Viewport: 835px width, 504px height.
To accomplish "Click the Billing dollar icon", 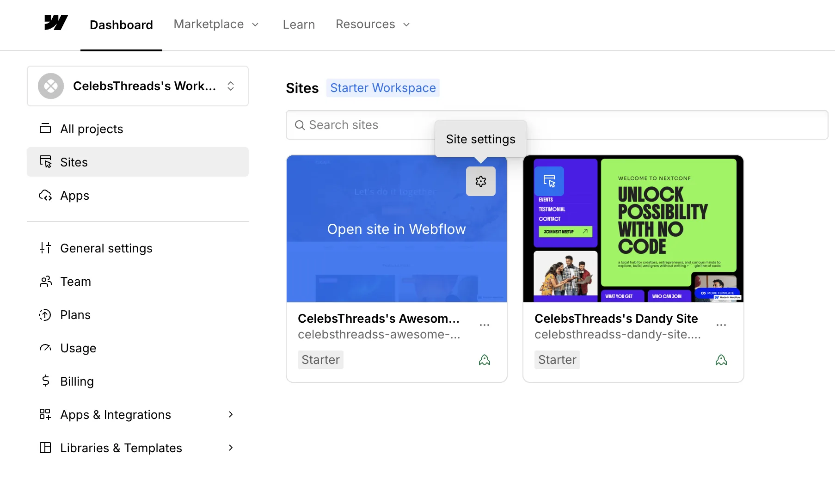I will click(x=45, y=381).
